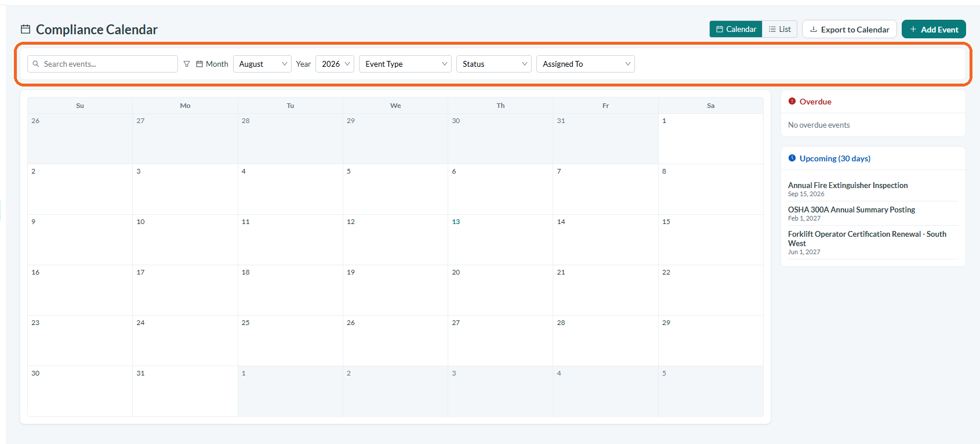Click the "We" column header
Image resolution: width=980 pixels, height=444 pixels.
tap(395, 106)
